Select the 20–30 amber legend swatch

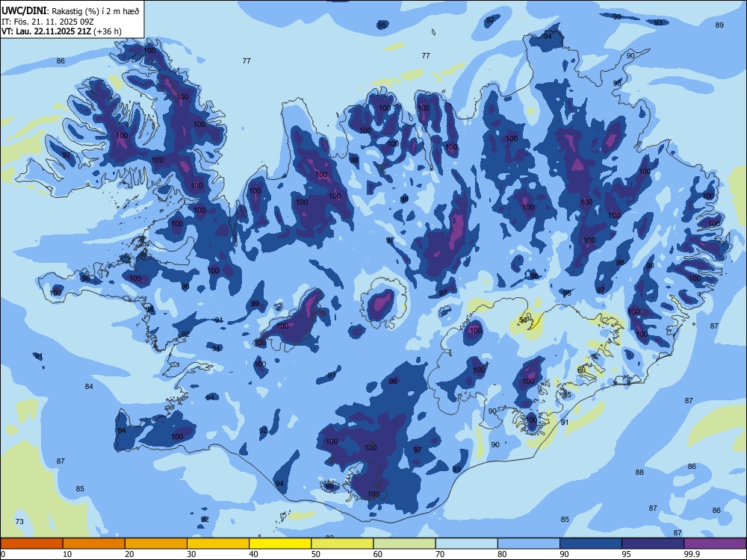click(156, 544)
